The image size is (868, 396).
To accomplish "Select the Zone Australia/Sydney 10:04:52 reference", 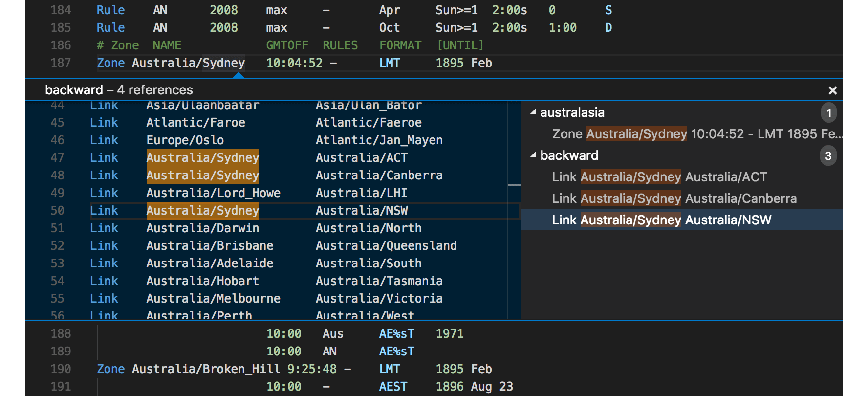I will click(682, 134).
